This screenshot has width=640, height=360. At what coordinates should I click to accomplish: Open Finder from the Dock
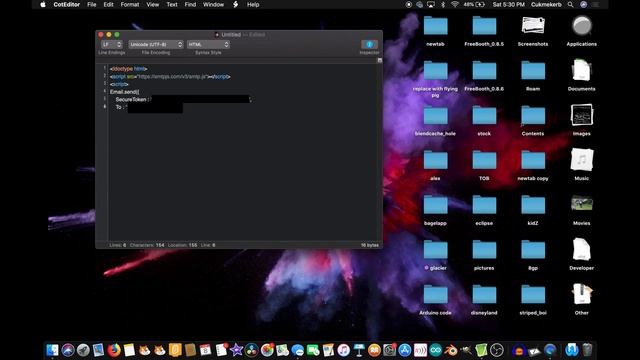coord(52,350)
